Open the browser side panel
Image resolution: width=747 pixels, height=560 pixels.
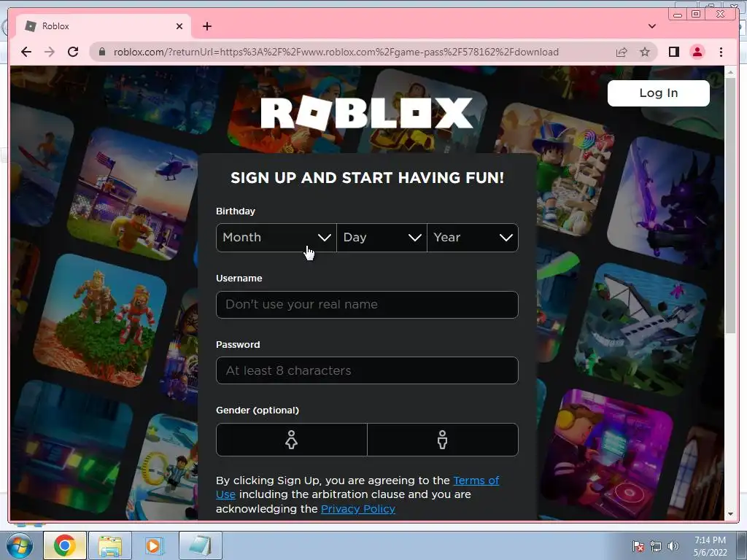coord(673,52)
